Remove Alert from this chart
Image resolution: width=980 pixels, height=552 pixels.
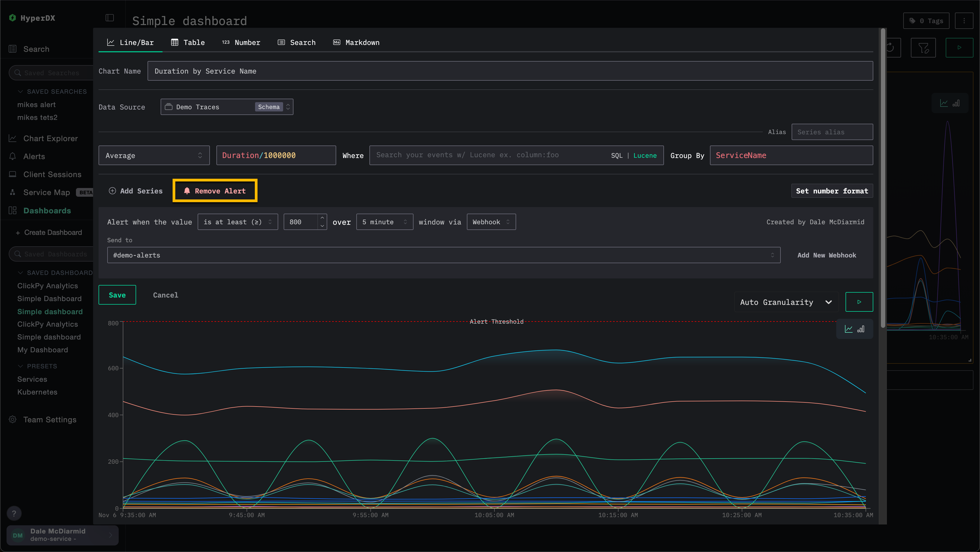pyautogui.click(x=215, y=191)
